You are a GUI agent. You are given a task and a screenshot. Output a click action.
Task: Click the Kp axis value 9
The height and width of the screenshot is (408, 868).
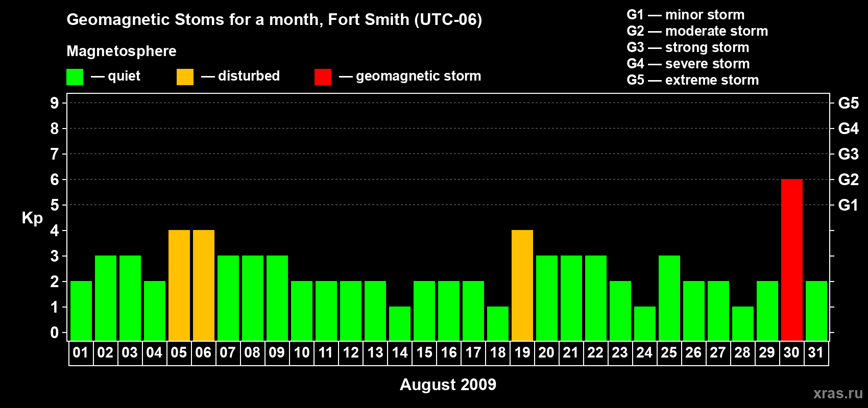[55, 103]
